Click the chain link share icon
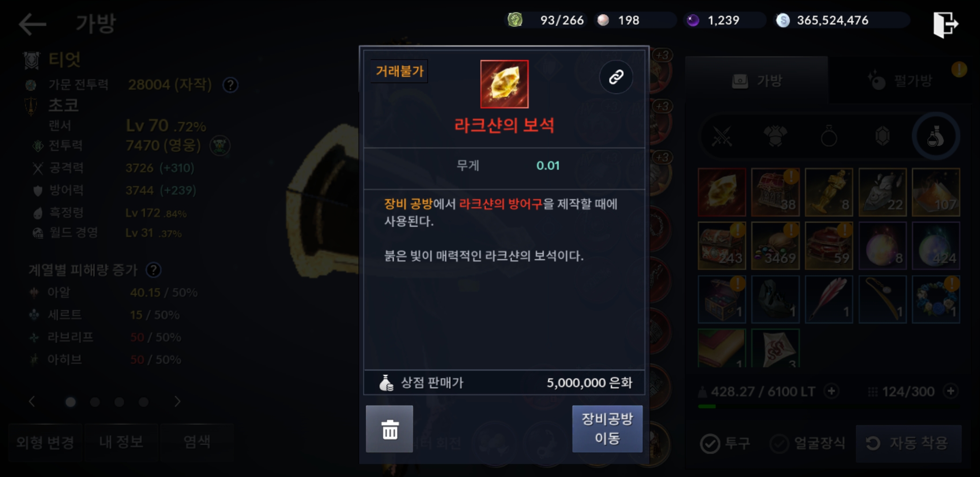The width and height of the screenshot is (980, 477). pos(616,77)
